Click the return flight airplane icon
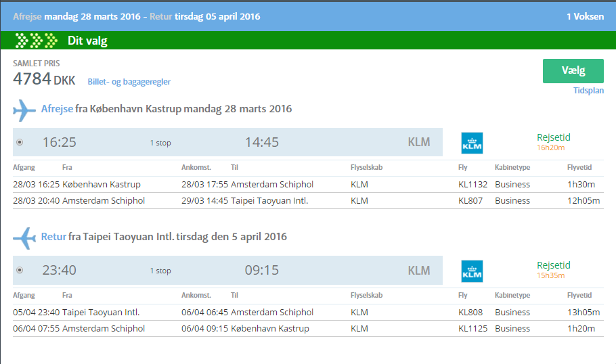This screenshot has width=616, height=364. click(x=24, y=238)
